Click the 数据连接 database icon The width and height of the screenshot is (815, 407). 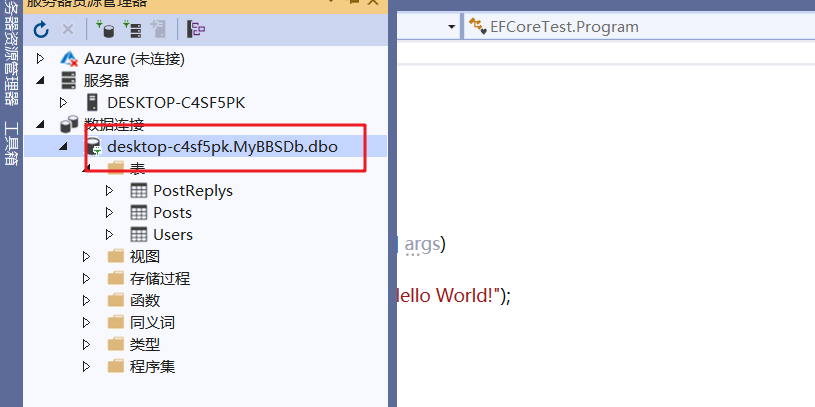tap(69, 125)
